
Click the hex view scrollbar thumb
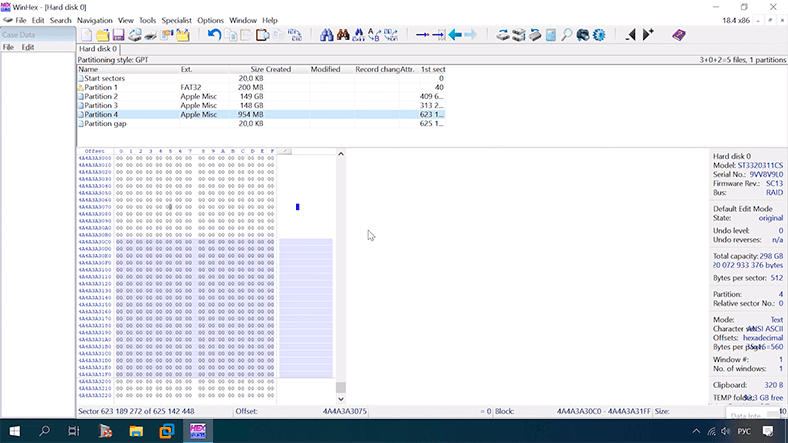pyautogui.click(x=341, y=387)
